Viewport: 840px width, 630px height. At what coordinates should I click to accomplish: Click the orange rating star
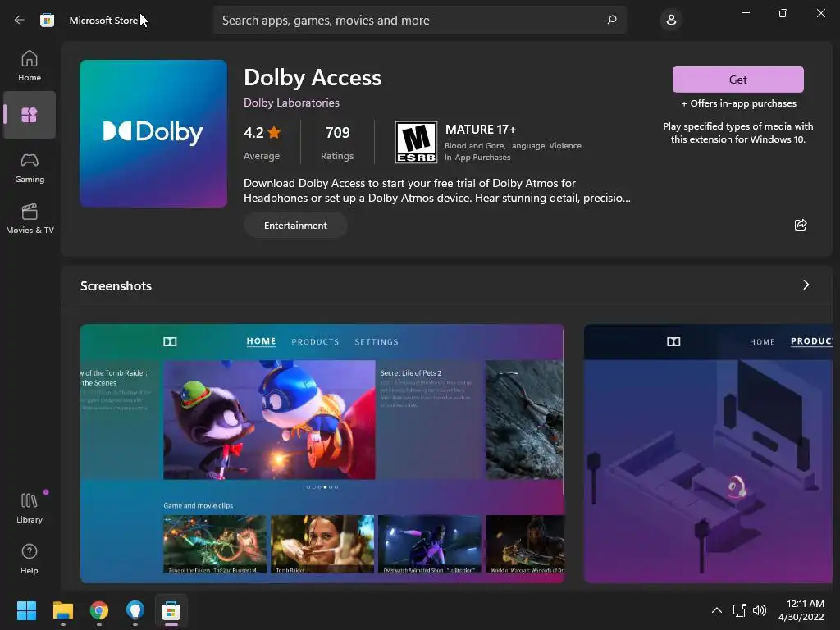tap(274, 132)
